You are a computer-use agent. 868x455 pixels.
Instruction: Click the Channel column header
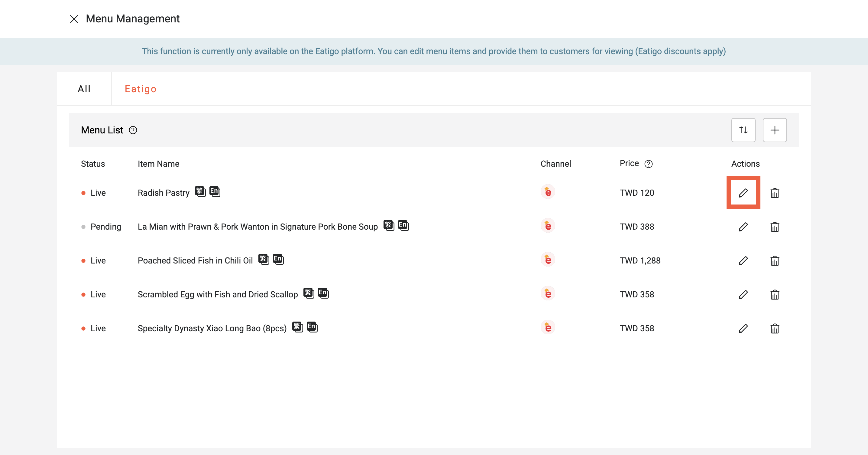coord(555,164)
